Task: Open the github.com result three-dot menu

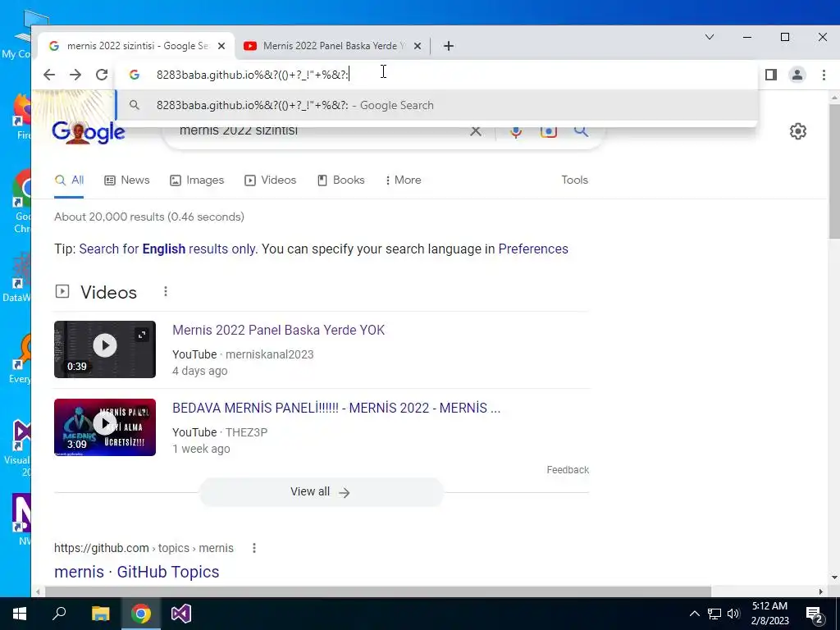Action: [254, 548]
